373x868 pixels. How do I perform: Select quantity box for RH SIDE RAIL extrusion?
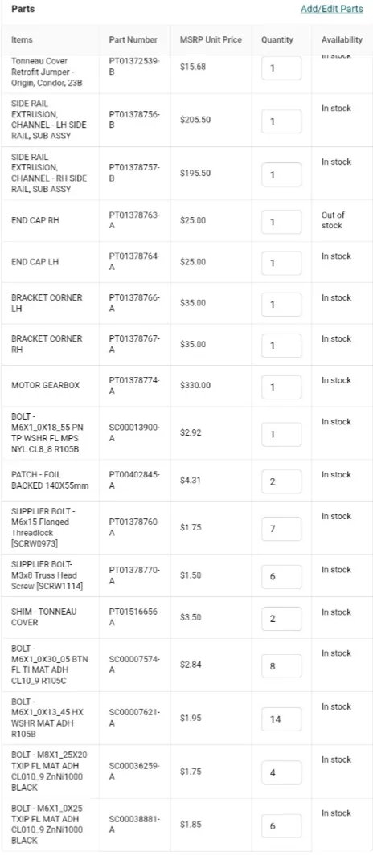point(281,174)
